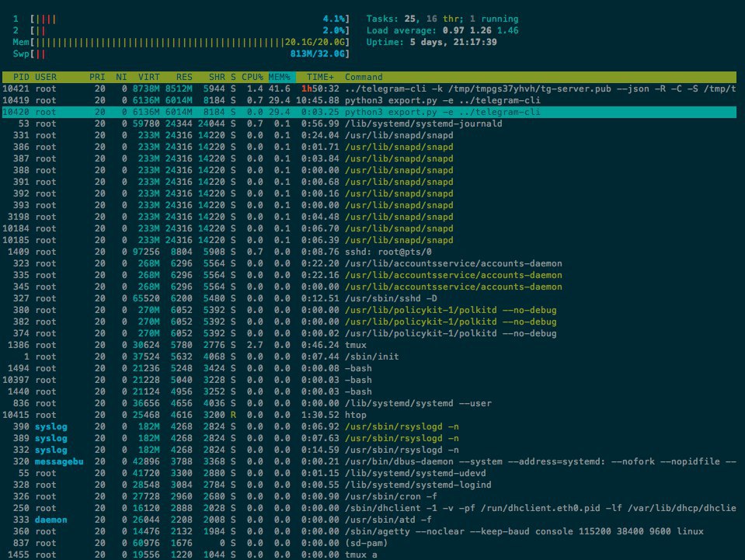Select the /usr/sbin/sshd -D process row
745x560 pixels.
(369, 298)
